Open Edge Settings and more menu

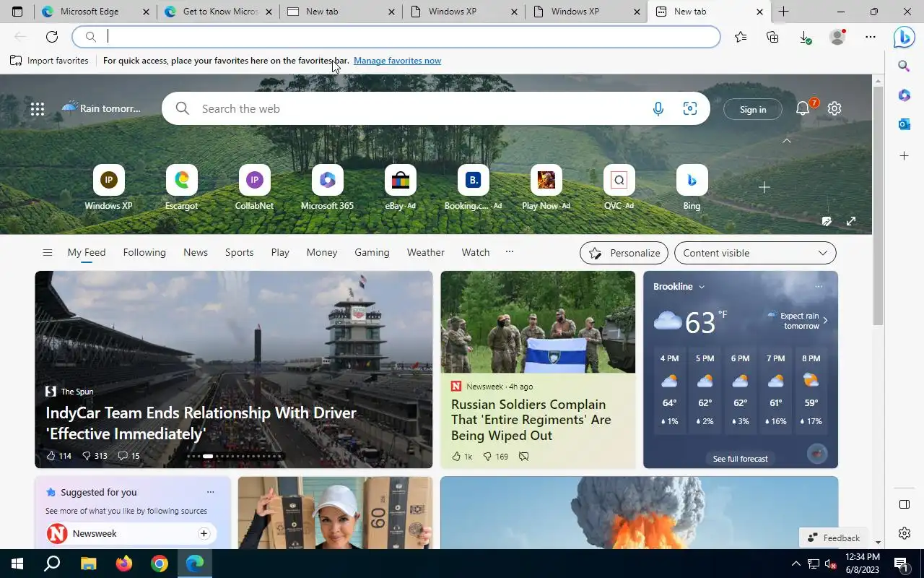[871, 37]
